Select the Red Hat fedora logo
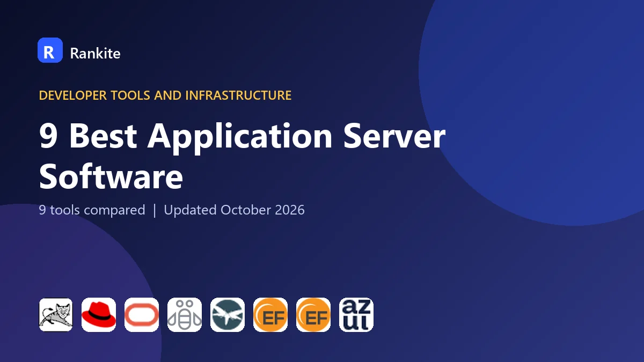The height and width of the screenshot is (362, 644). click(x=99, y=315)
